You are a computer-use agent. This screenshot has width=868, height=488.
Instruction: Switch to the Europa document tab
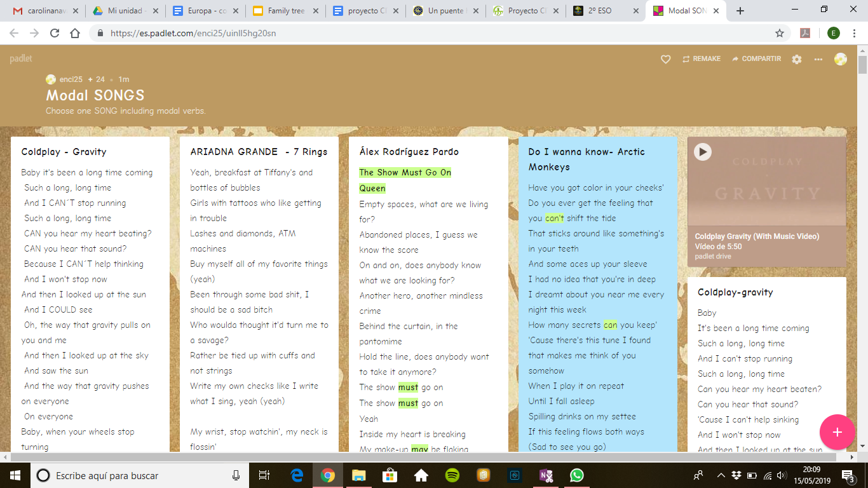pos(205,11)
